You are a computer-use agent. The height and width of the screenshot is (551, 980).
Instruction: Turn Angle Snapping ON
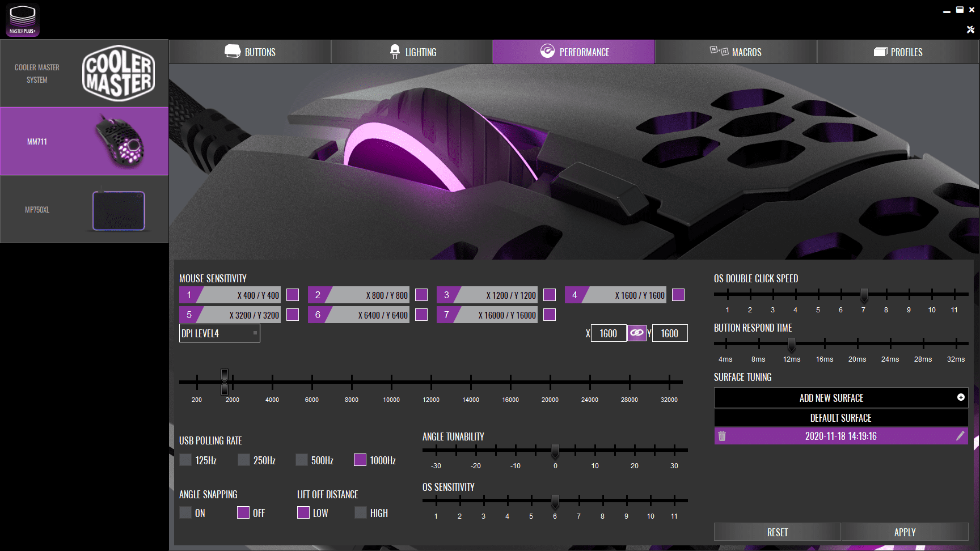click(x=185, y=512)
